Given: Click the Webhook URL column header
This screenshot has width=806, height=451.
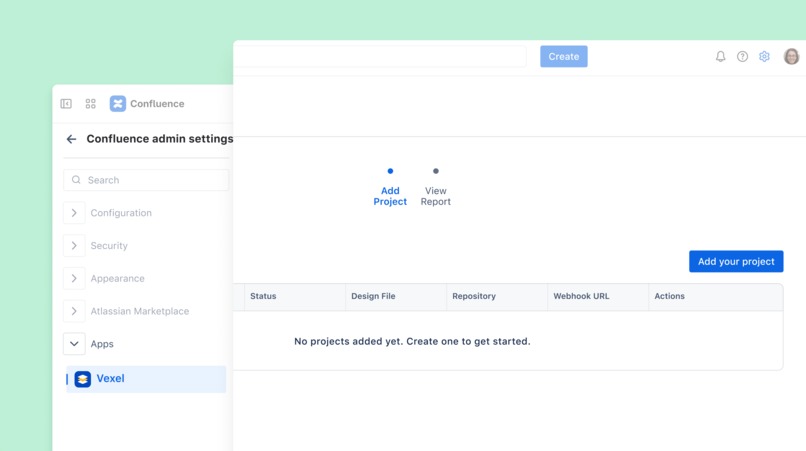Looking at the screenshot, I should pyautogui.click(x=598, y=296).
